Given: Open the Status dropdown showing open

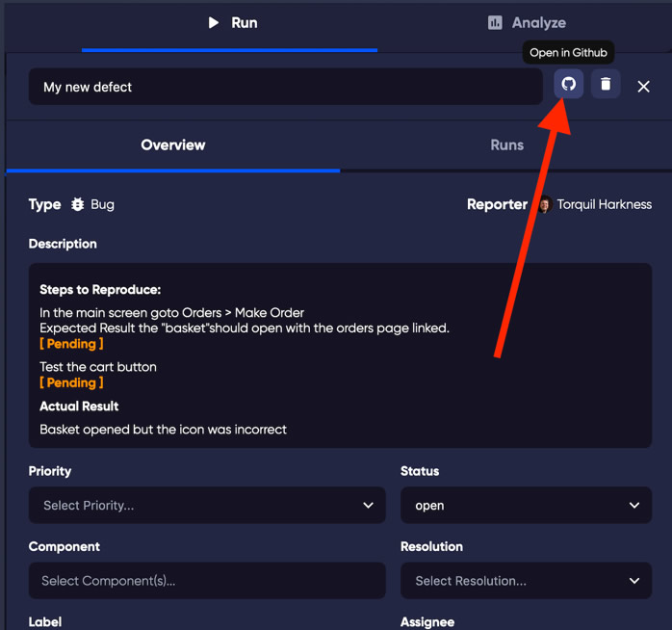Looking at the screenshot, I should (x=526, y=505).
